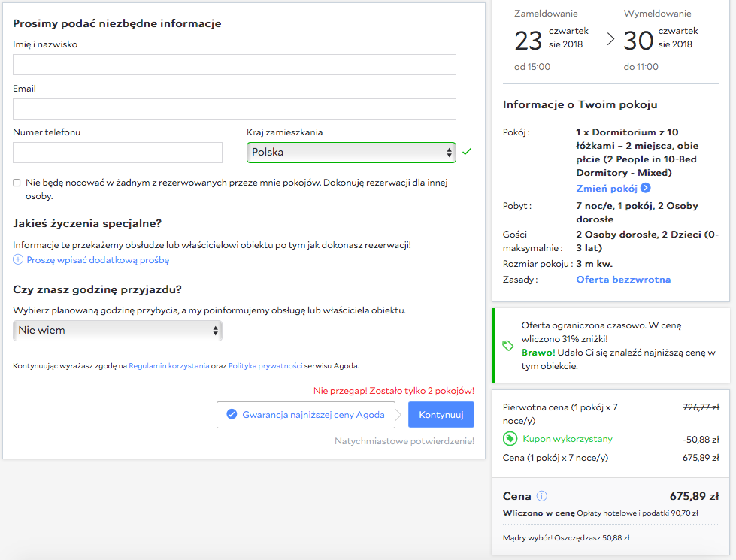
Task: Click the plus icon beside additional request
Action: 18,259
